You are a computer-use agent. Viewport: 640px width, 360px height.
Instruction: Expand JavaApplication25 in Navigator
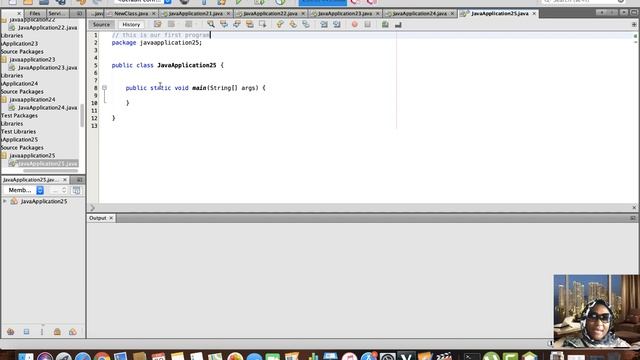tap(5, 201)
